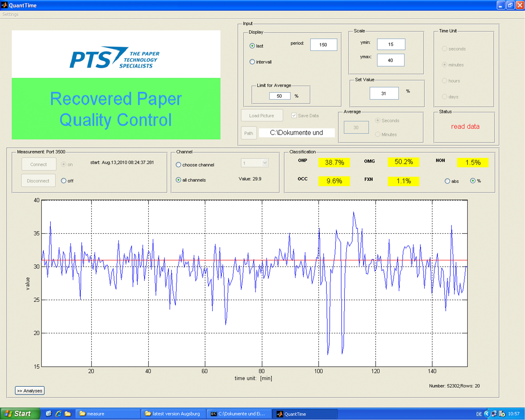Click the path text field
The image size is (525, 420).
[x=297, y=133]
